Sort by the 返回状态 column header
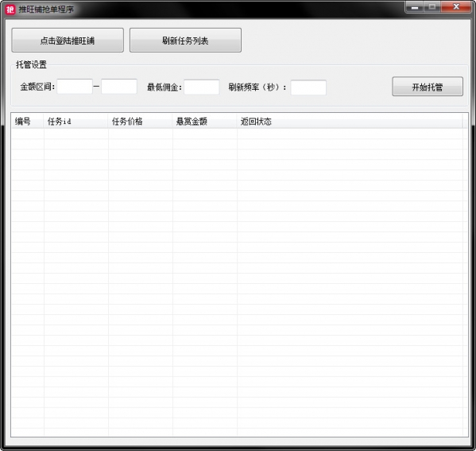The image size is (476, 451). (x=350, y=121)
